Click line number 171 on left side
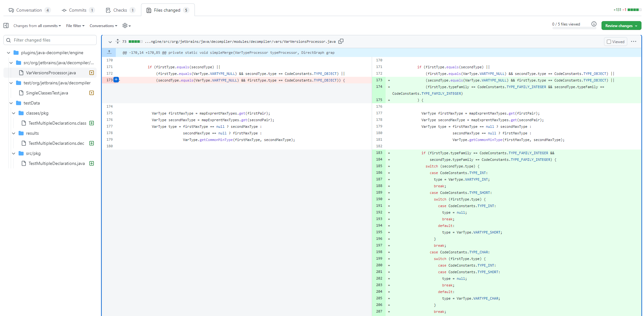Screen dimensions: 644x316 tap(110, 67)
